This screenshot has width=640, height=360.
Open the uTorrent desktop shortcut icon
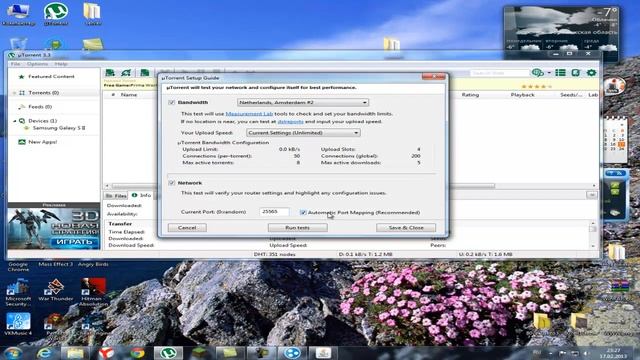click(56, 14)
